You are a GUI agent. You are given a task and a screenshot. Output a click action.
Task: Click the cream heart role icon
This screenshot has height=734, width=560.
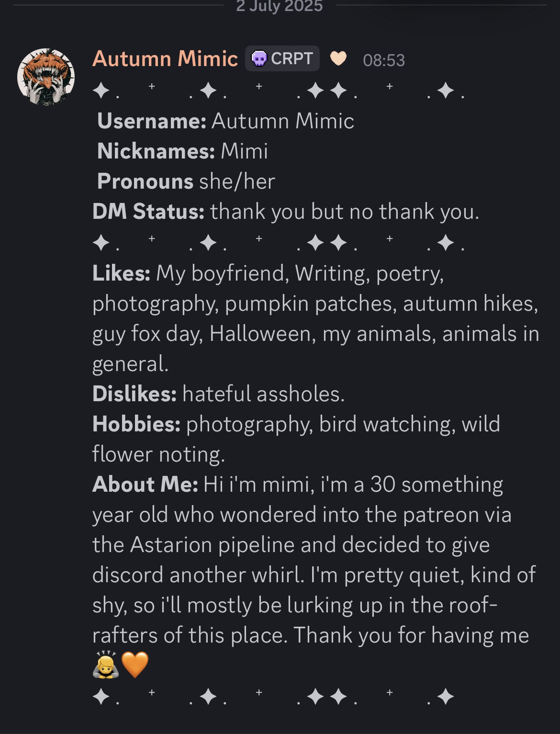[338, 58]
